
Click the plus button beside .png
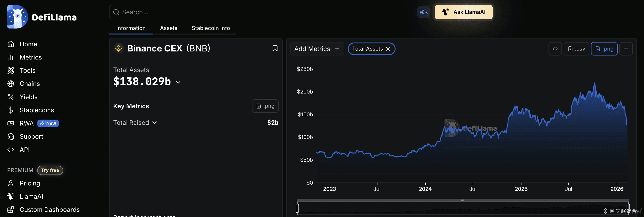(626, 49)
